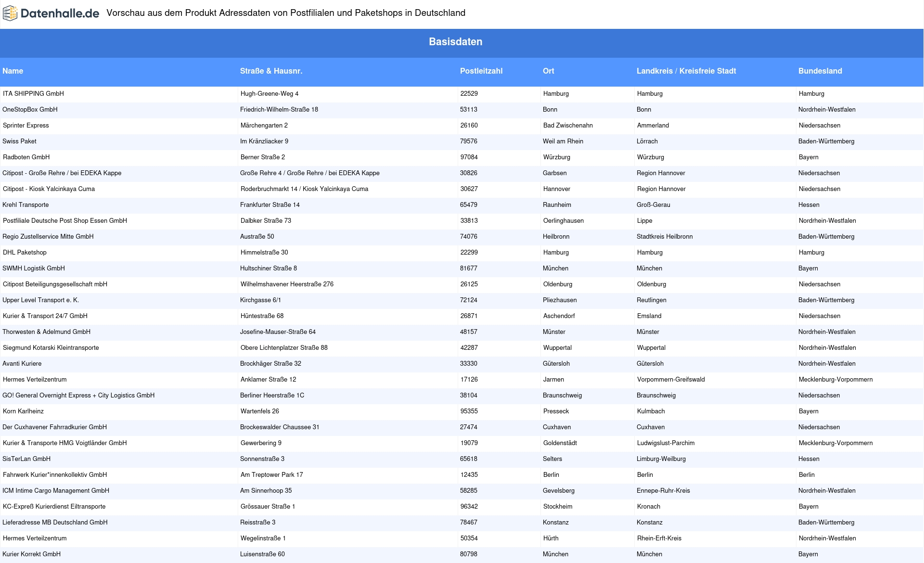Select the address Brockeswalder Chaussee 31
This screenshot has width=924, height=563.
point(280,427)
